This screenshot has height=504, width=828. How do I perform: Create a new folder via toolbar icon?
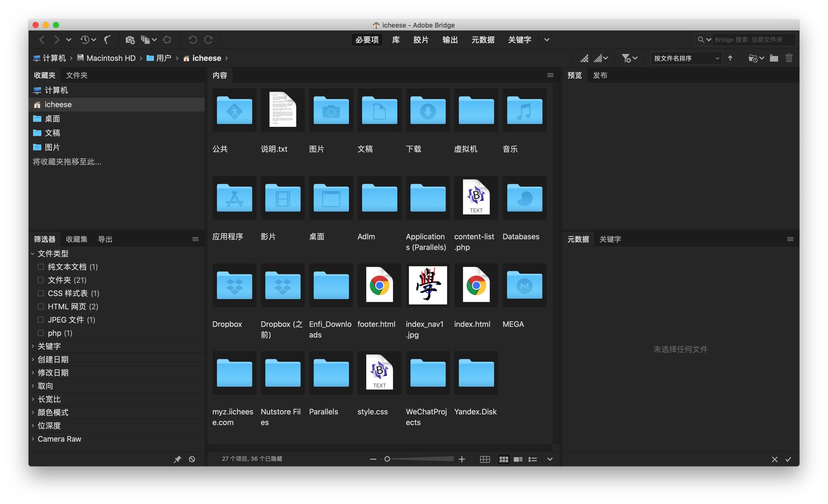774,58
